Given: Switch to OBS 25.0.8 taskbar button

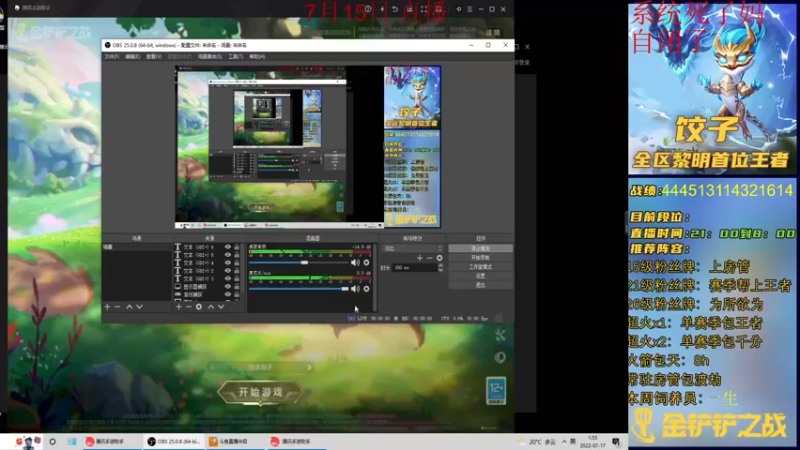Looking at the screenshot, I should (173, 441).
